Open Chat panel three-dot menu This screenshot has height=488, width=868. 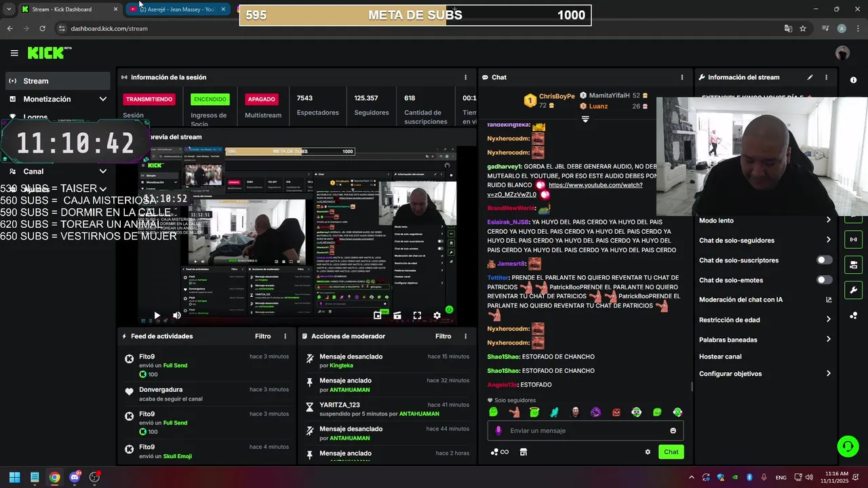coord(682,77)
